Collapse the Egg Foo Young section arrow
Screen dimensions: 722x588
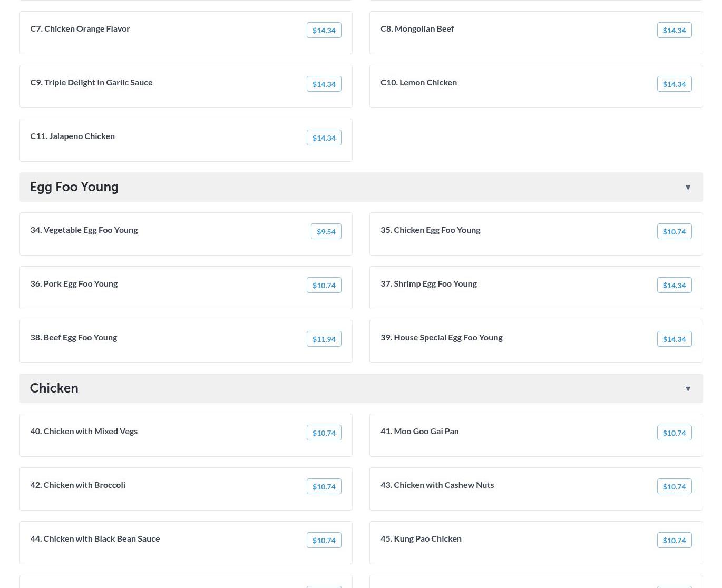pyautogui.click(x=688, y=188)
